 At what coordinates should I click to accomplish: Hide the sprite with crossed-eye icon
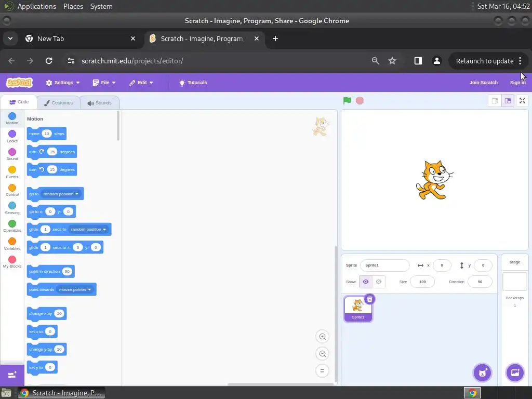379,282
